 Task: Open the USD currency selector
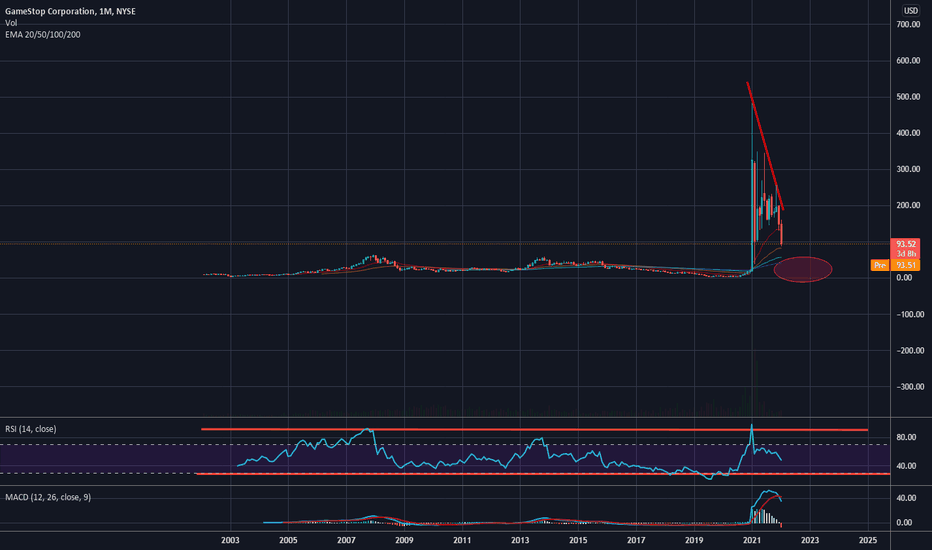coord(911,11)
